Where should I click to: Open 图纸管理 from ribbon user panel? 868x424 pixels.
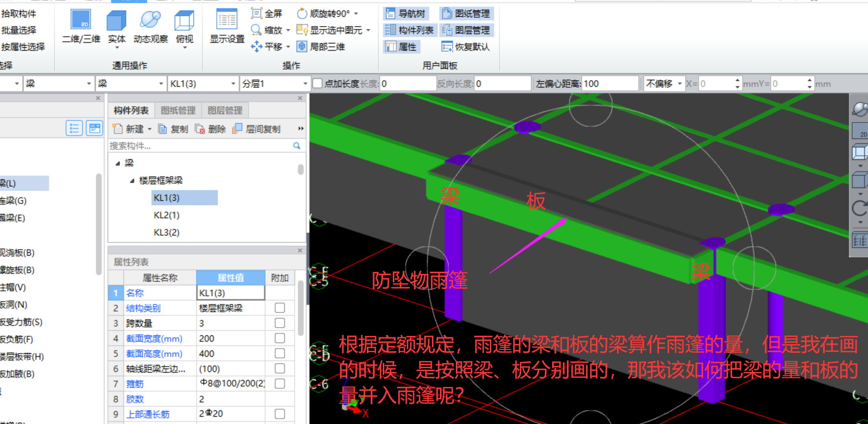[x=466, y=13]
